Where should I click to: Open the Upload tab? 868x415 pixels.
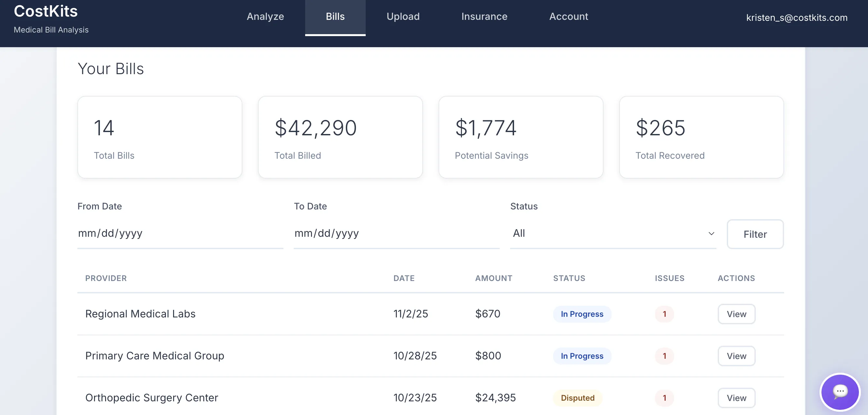click(403, 17)
